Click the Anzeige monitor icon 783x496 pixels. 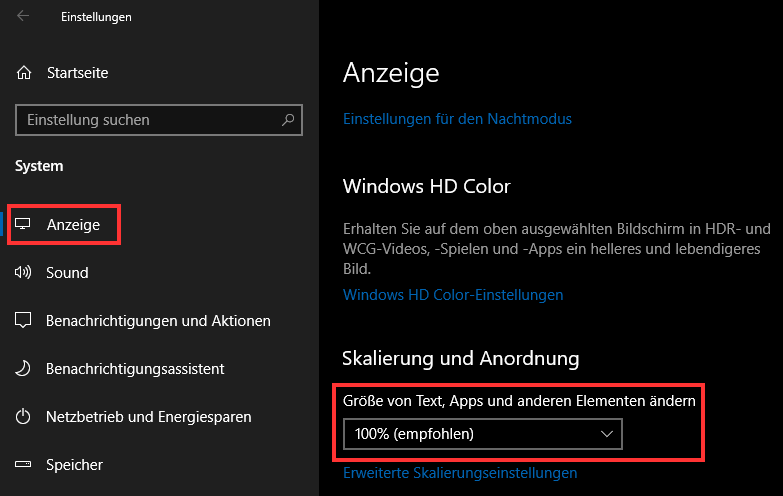[x=22, y=224]
